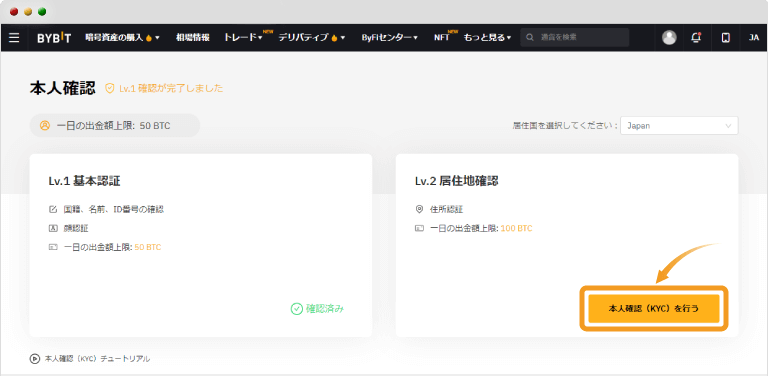Click the search magnifier icon
Image resolution: width=768 pixels, height=376 pixels.
(530, 37)
